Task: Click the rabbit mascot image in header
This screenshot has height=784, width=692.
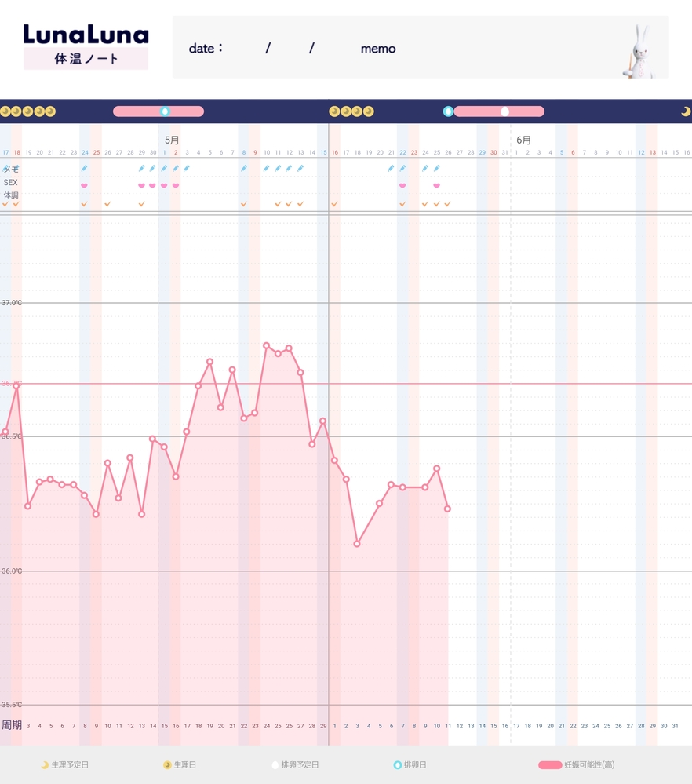Action: click(641, 50)
